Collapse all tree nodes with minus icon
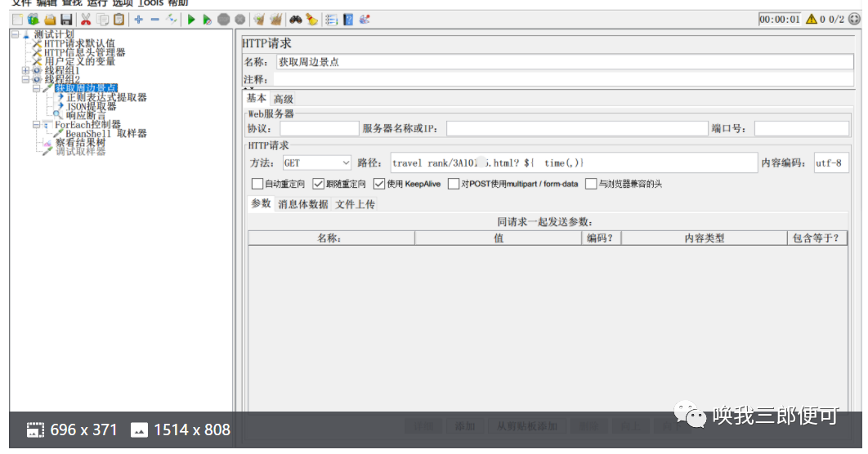This screenshot has height=454, width=868. click(x=155, y=20)
